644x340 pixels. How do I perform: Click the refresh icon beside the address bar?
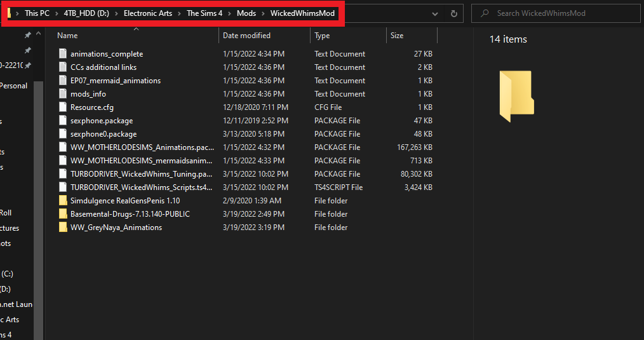(454, 13)
